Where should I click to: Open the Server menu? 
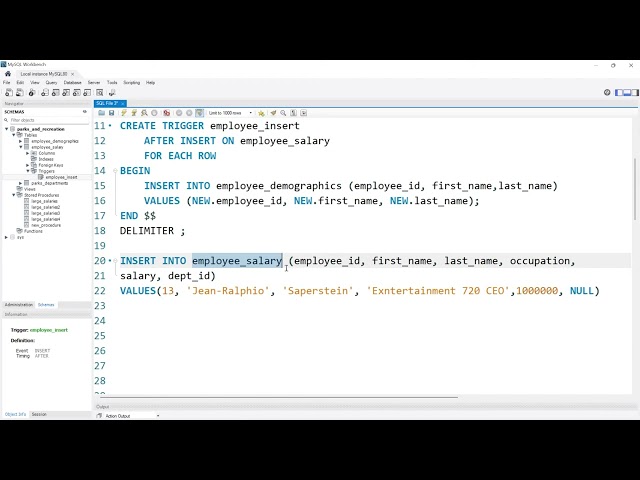[x=94, y=82]
